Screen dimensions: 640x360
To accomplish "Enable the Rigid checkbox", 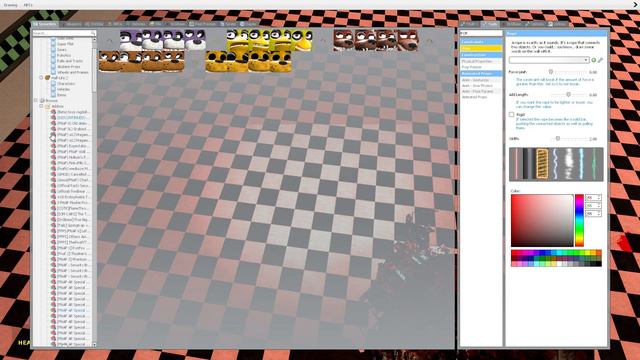I will pyautogui.click(x=511, y=115).
